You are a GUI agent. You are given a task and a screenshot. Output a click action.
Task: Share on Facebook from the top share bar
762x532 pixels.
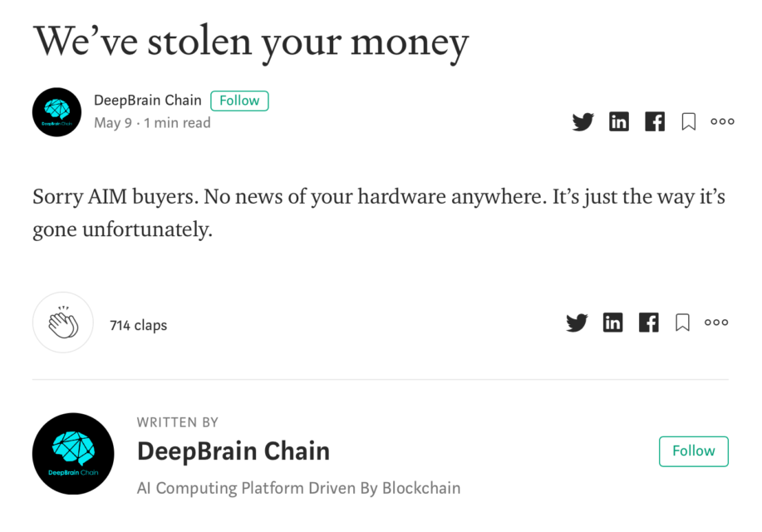[x=655, y=122]
